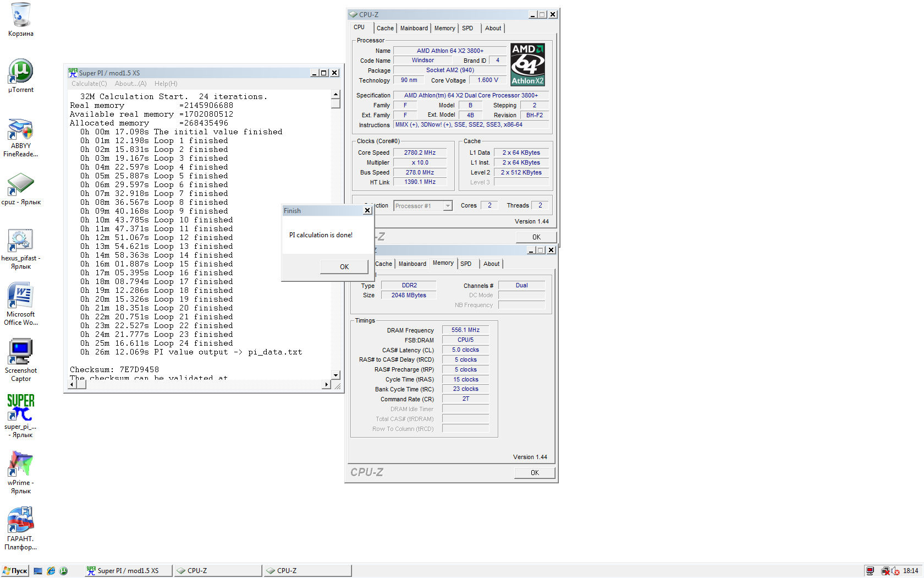The height and width of the screenshot is (578, 924).
Task: Click the red network tray icon
Action: coord(870,571)
